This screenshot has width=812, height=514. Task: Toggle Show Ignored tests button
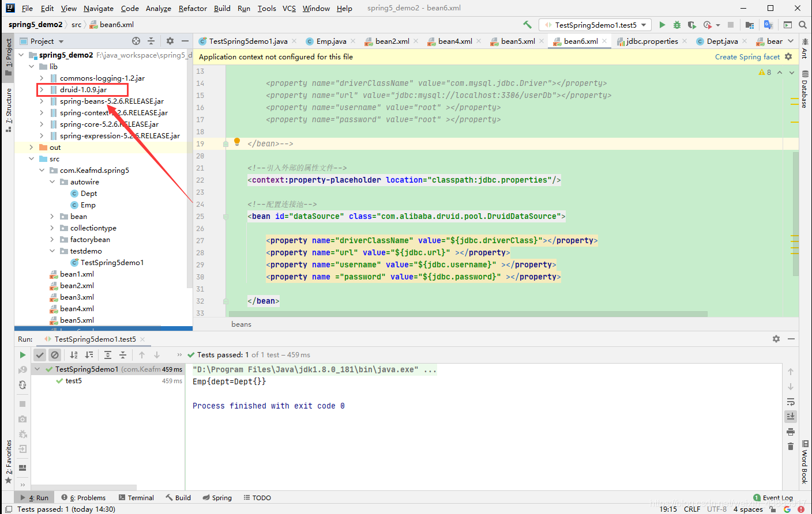click(x=55, y=355)
